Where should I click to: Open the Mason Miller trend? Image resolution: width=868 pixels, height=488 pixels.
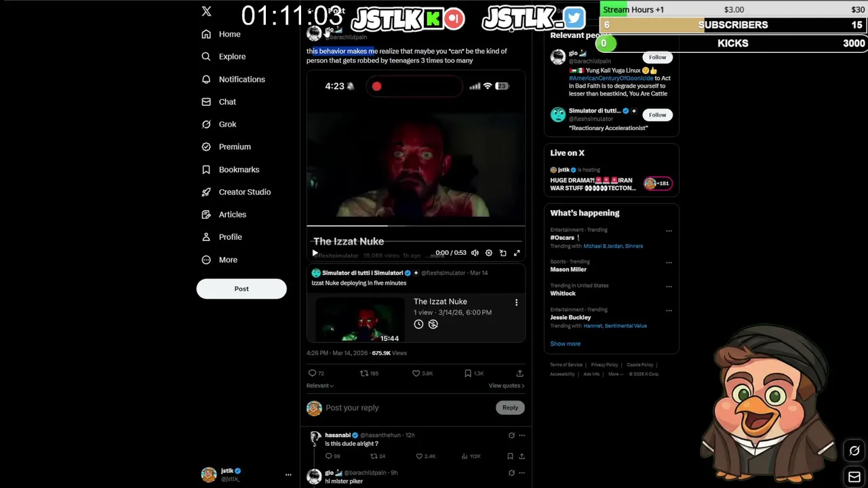pyautogui.click(x=568, y=269)
